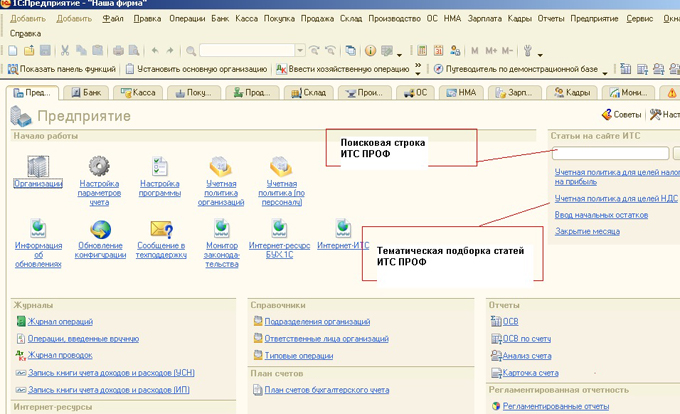680x414 pixels.
Task: Open the Регламентированные отчеты link
Action: click(x=556, y=406)
